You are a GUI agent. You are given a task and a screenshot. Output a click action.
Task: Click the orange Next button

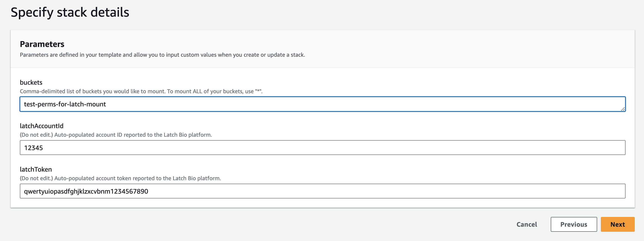coord(617,224)
